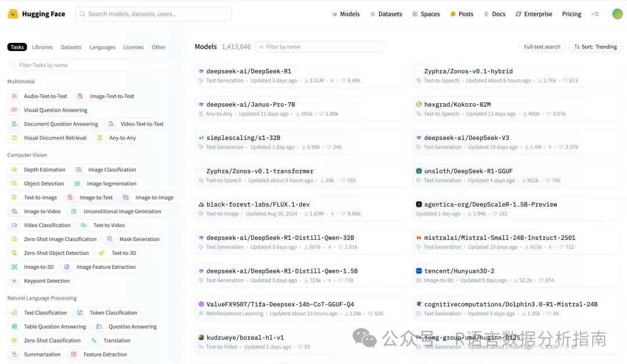Click the Any-to-Any task icon
627x364 pixels.
100,138
